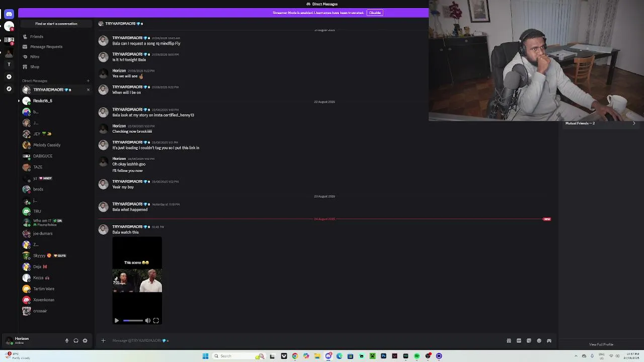Click the video progress slider
The height and width of the screenshot is (362, 644).
133,321
